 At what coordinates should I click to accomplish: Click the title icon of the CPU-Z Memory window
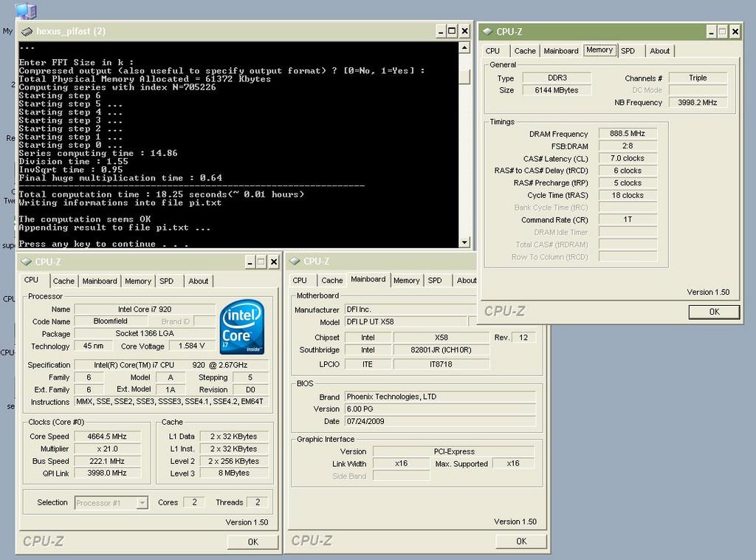[x=488, y=31]
